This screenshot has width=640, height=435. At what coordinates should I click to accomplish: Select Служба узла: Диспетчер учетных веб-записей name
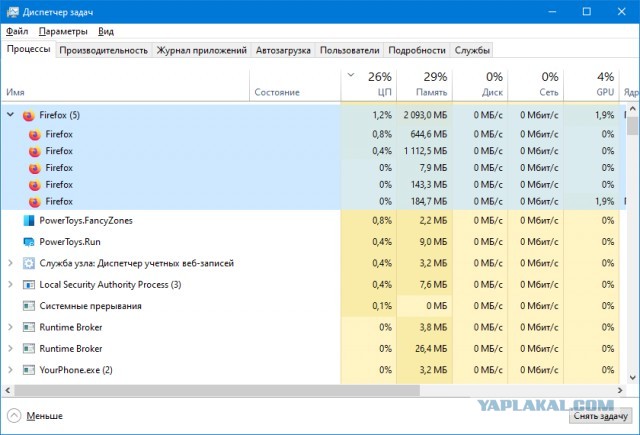137,263
